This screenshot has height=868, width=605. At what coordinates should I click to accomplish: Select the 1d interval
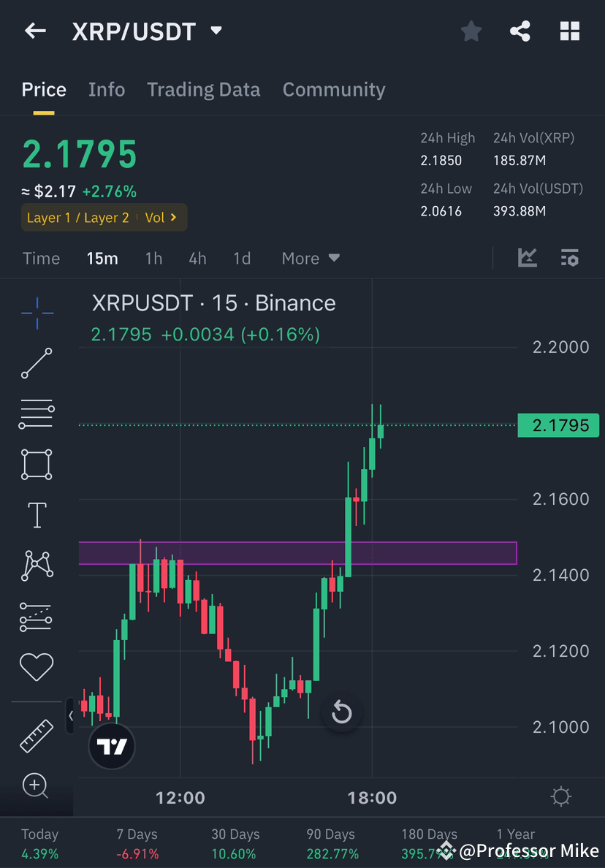(242, 259)
